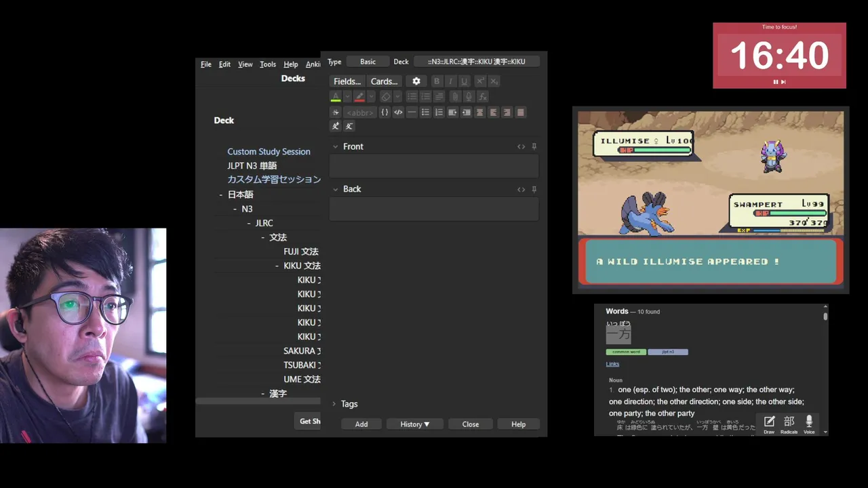This screenshot has height=488, width=868.
Task: Switch to Decks tab in Anki
Action: [x=293, y=79]
